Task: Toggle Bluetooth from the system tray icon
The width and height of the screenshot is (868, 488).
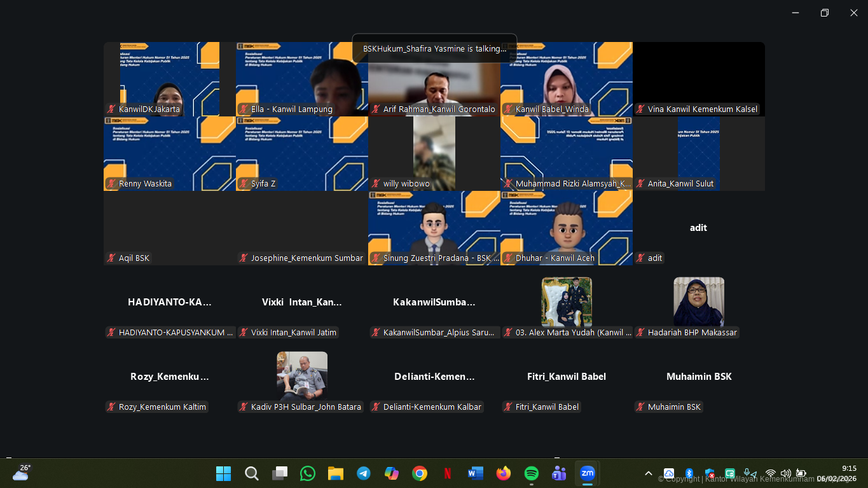Action: coord(689,473)
